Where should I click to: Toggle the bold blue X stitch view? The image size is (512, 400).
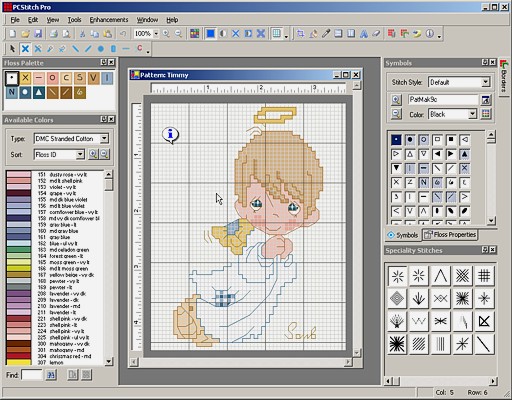(x=261, y=34)
